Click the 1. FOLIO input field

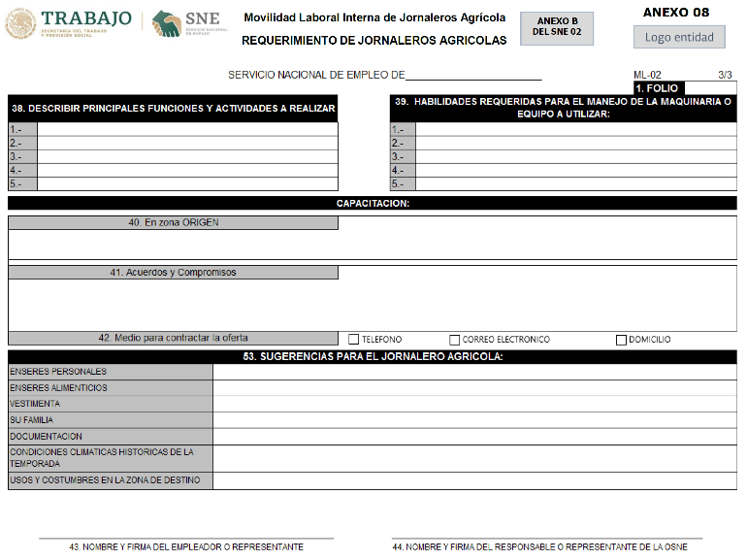tap(709, 88)
